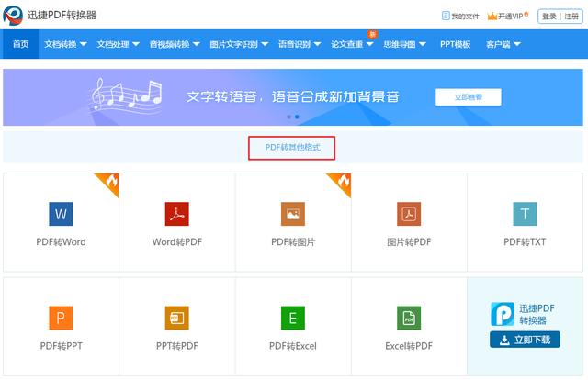Click the PPT转PDF label
Screen dimensions: 588x380
tap(177, 346)
